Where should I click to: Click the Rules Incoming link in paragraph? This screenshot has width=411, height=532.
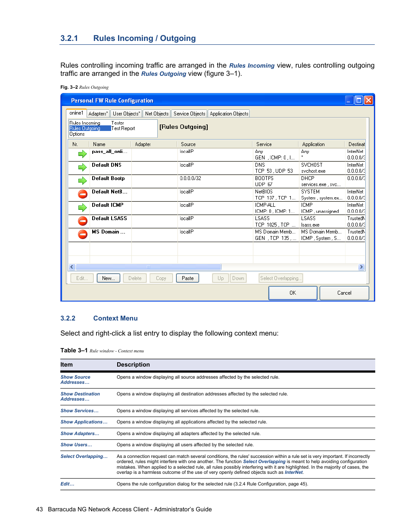click(x=252, y=65)
